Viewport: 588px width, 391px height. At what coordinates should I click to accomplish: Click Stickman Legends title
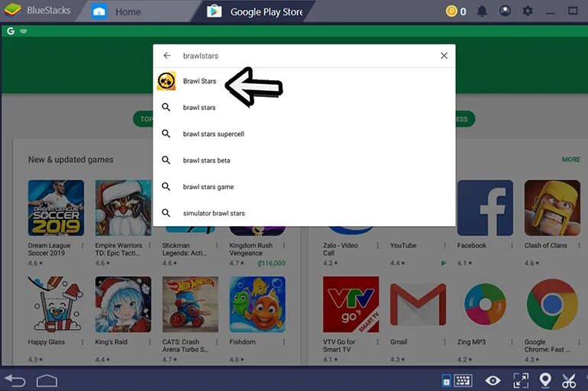coord(184,249)
